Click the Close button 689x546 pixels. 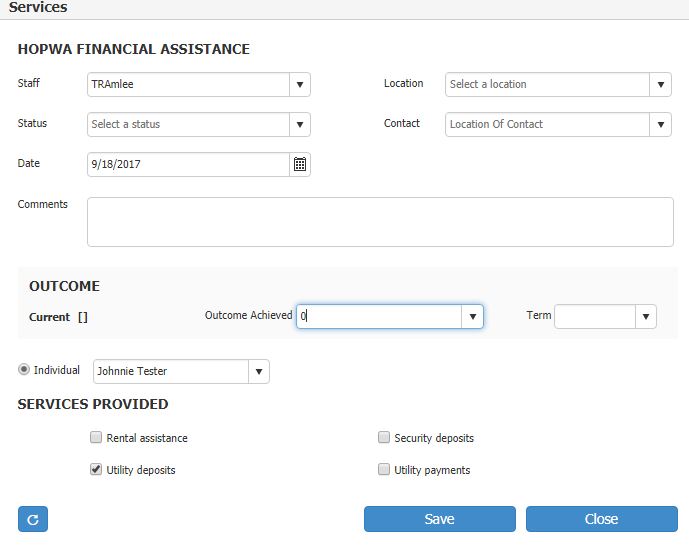point(602,519)
